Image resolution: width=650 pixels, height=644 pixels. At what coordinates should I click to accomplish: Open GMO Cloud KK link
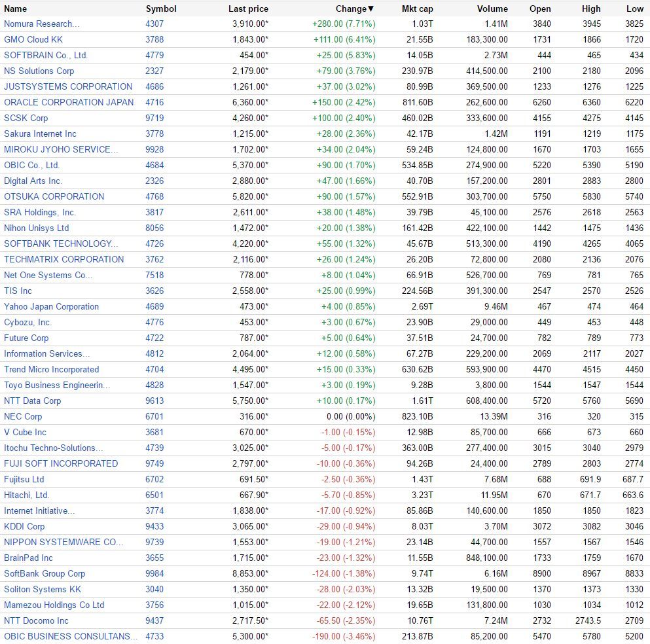(33, 40)
